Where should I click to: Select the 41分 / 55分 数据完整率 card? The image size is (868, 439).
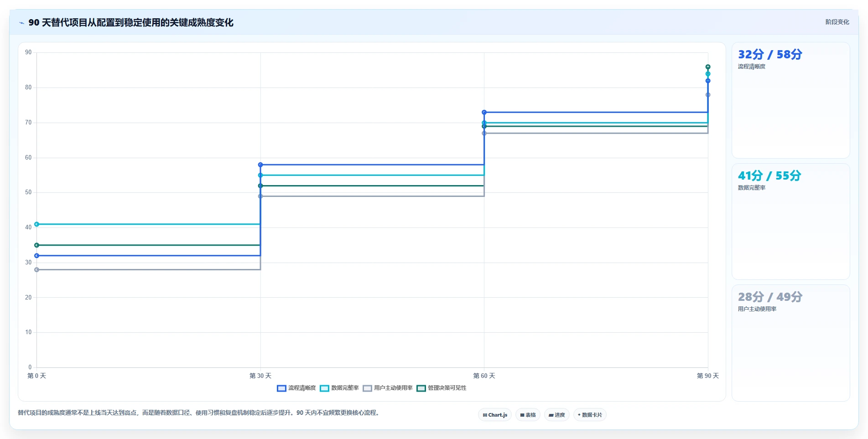[x=790, y=222]
